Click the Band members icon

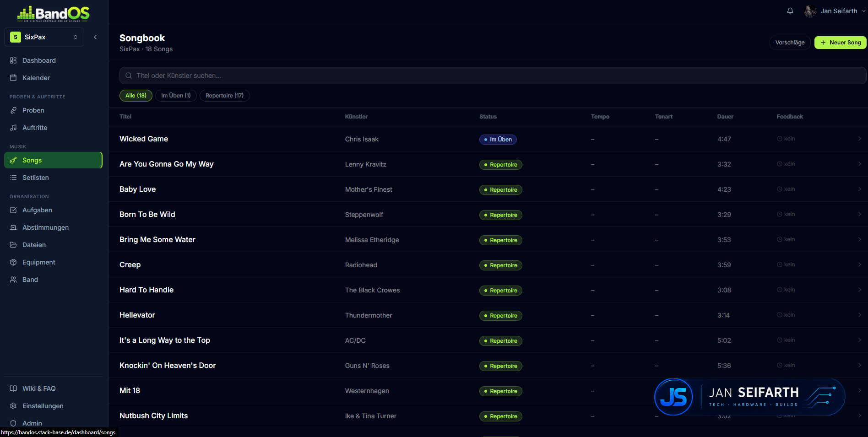pos(13,280)
